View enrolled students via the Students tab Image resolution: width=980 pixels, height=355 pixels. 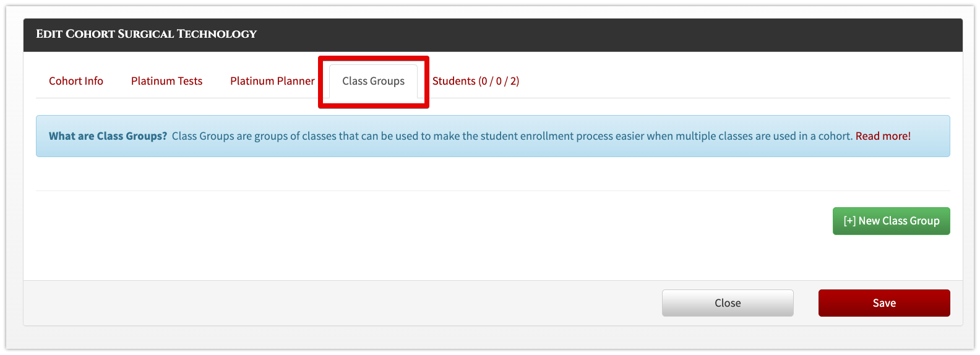pos(454,81)
